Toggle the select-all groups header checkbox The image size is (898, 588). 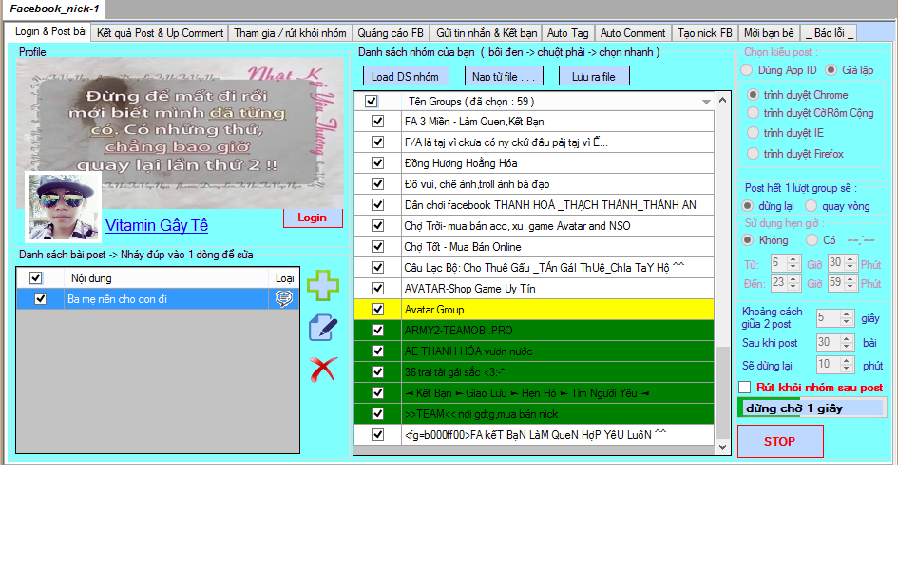(x=372, y=102)
